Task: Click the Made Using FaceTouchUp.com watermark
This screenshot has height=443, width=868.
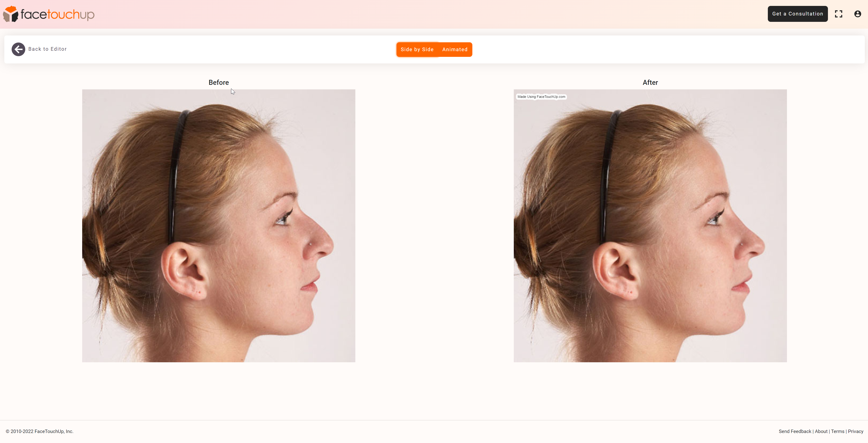Action: (x=542, y=97)
